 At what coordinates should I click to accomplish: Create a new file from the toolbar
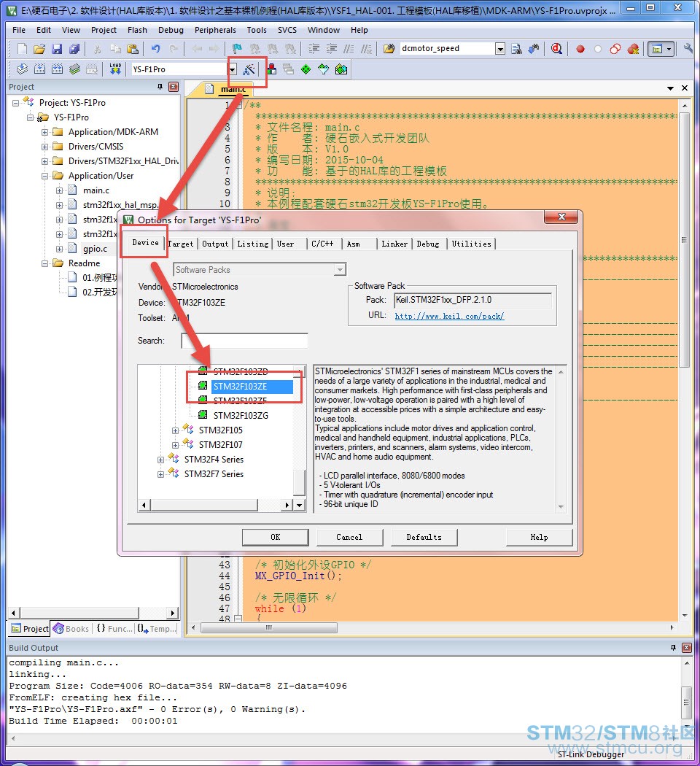[x=22, y=48]
